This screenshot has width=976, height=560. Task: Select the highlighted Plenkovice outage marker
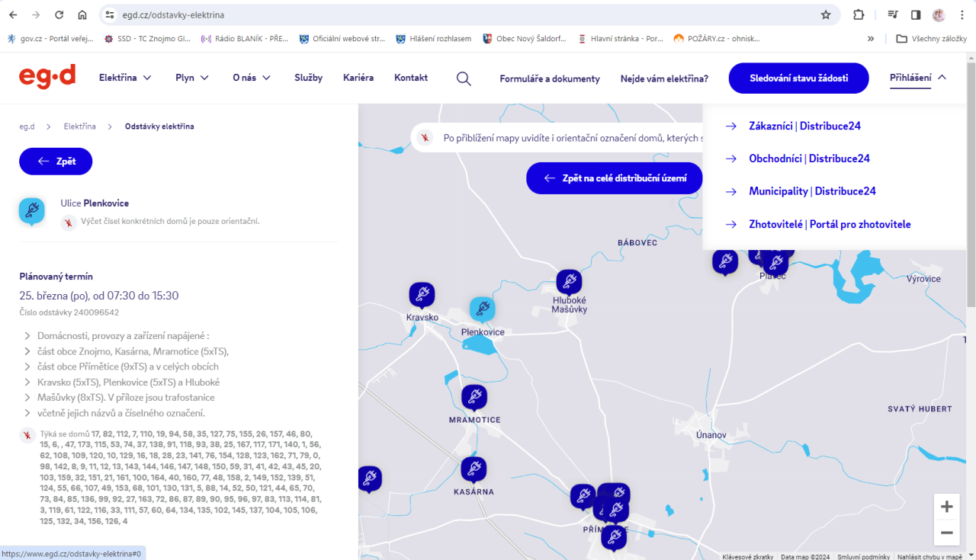(482, 309)
